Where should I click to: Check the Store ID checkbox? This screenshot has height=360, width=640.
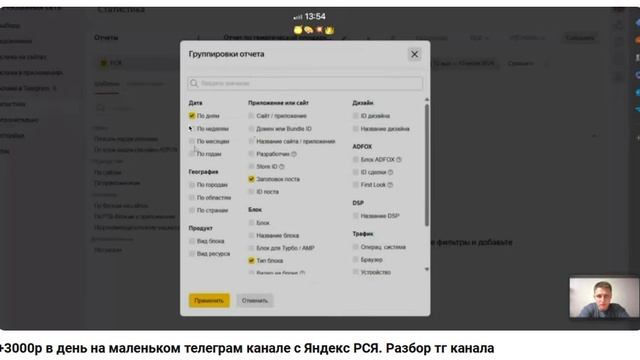coord(251,167)
